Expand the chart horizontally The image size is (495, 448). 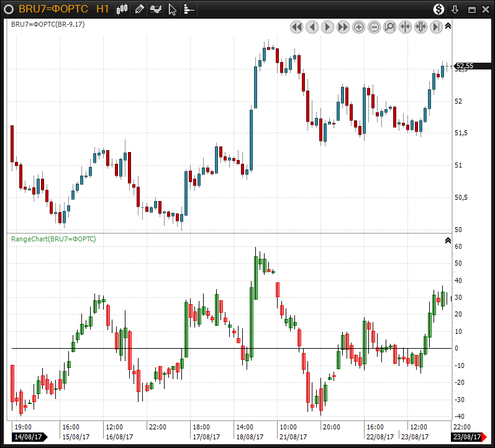click(420, 27)
